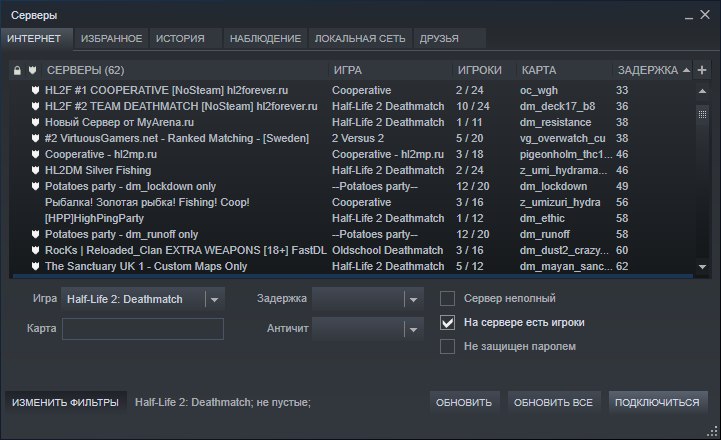Open the ИСТОРИЯ tab
The width and height of the screenshot is (721, 440).
pos(185,39)
